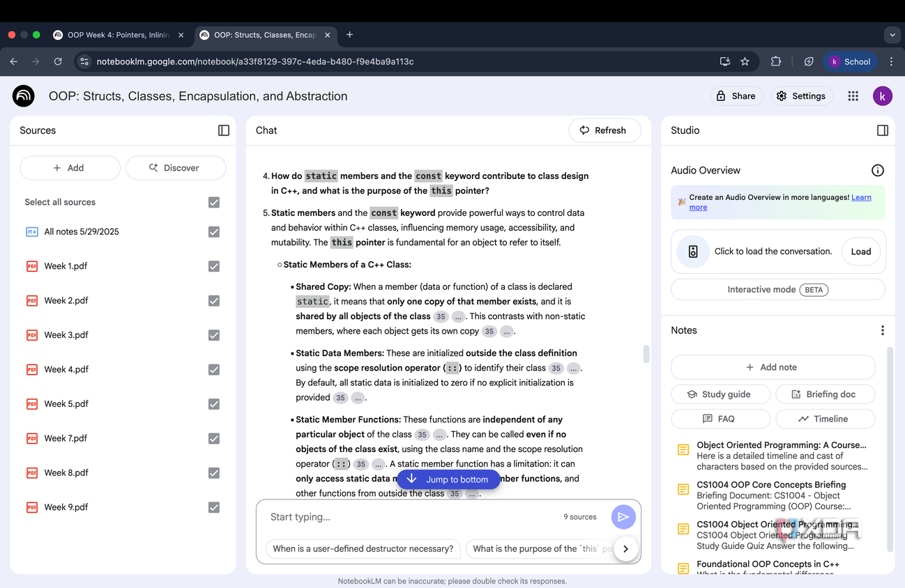Screen dimensions: 905x588
Task: Open the account avatar 'k'
Action: coord(883,96)
